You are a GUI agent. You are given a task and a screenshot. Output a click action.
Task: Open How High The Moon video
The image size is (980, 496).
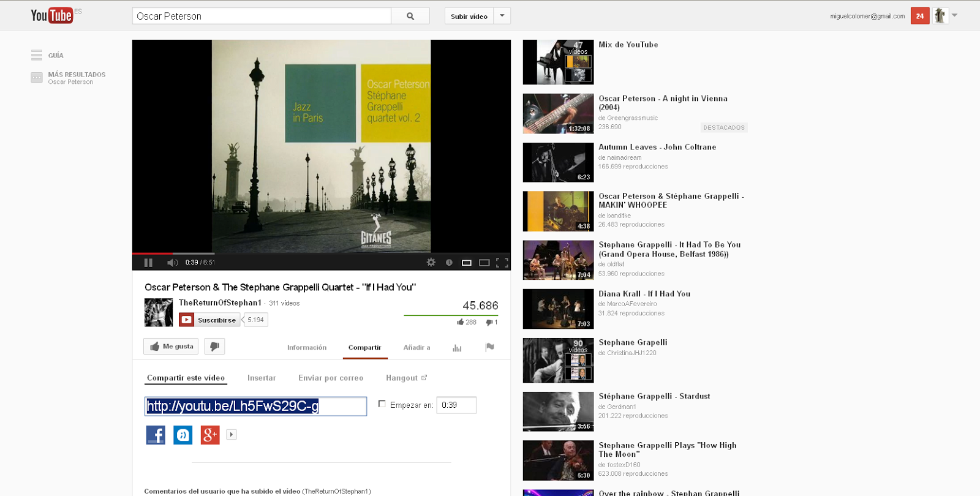668,449
